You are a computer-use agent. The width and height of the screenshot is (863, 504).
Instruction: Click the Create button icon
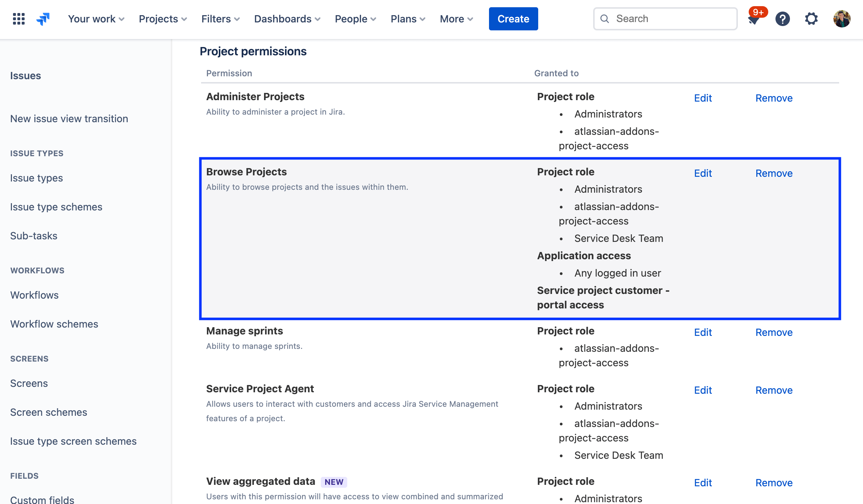(513, 18)
